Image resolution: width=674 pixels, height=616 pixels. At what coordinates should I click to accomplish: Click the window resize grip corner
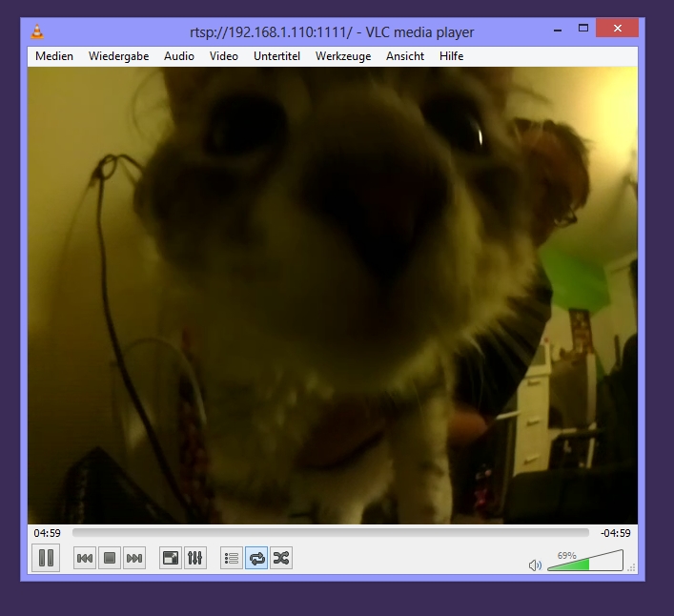coord(631,567)
